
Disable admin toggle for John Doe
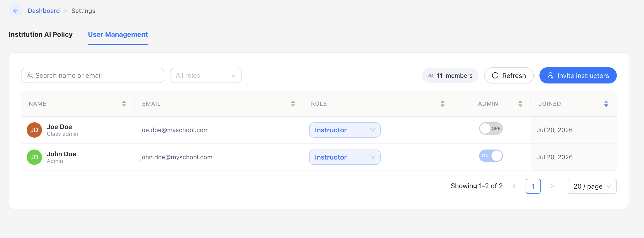[491, 155]
